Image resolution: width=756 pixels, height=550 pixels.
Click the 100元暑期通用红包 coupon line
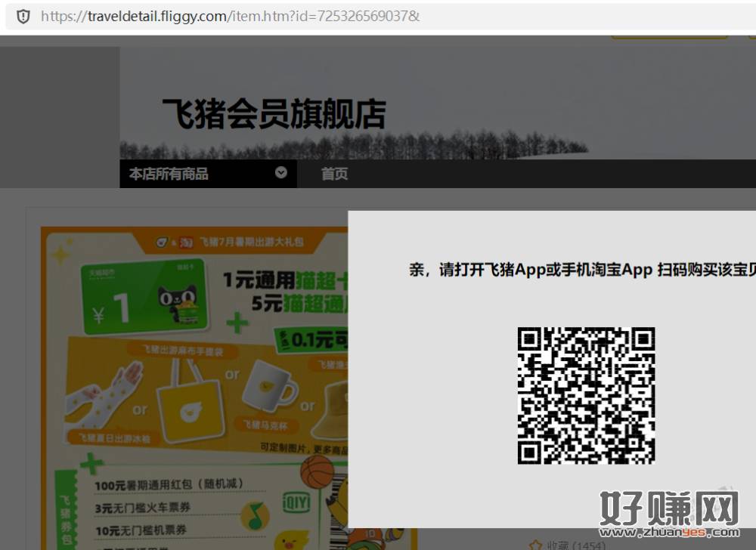169,484
